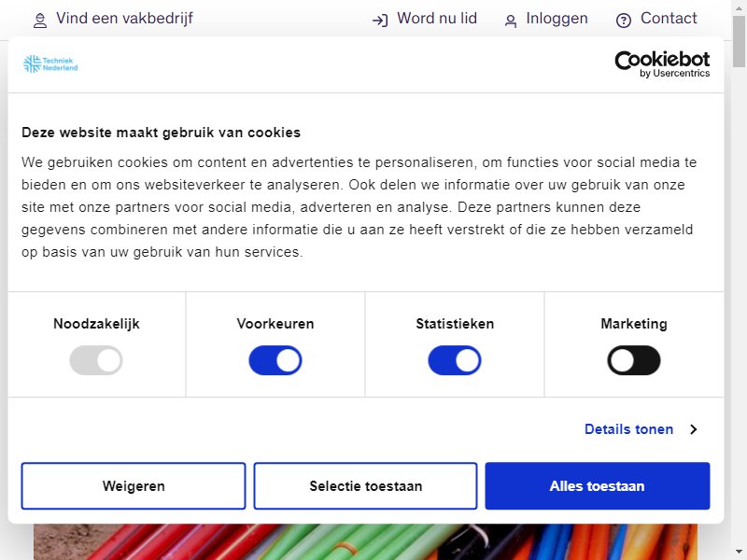The width and height of the screenshot is (747, 560).
Task: Turn off the Statistieken cookies switch
Action: 455,360
